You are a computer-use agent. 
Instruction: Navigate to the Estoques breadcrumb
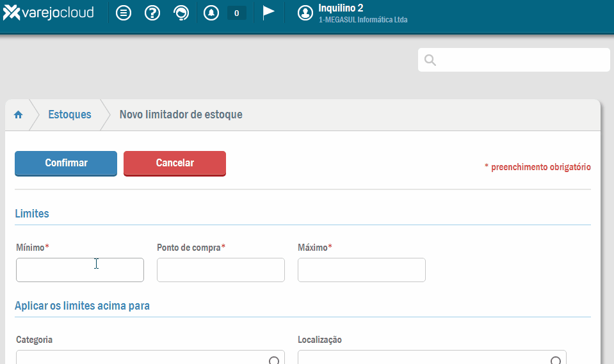tap(70, 115)
